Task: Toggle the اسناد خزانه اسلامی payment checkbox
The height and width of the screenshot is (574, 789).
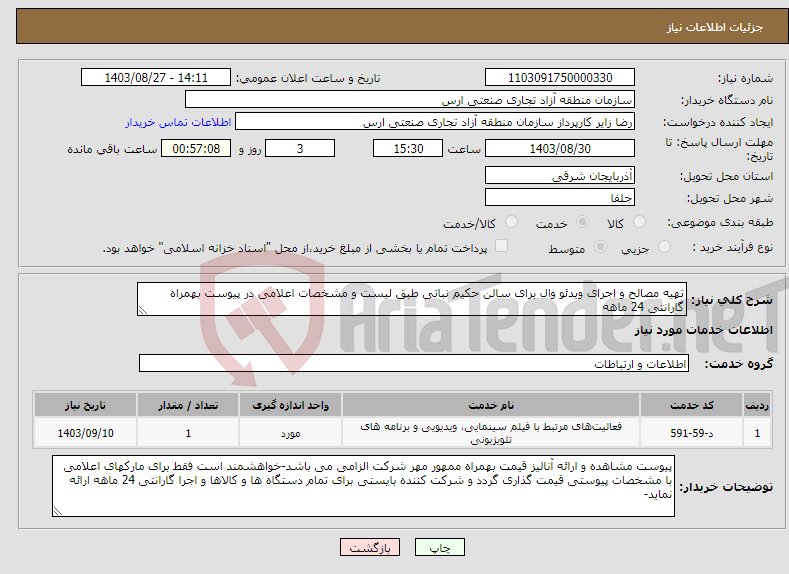Action: tap(501, 245)
